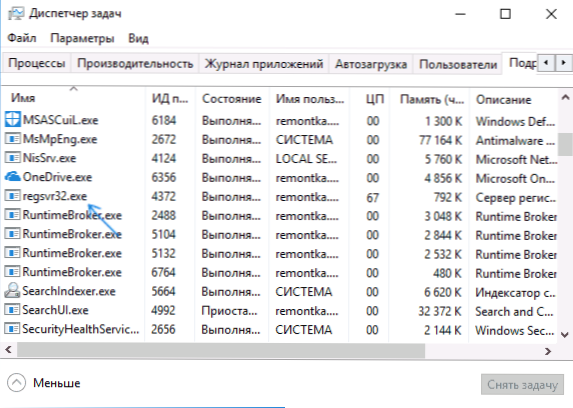
Task: Open the Параметры menu
Action: coord(82,38)
